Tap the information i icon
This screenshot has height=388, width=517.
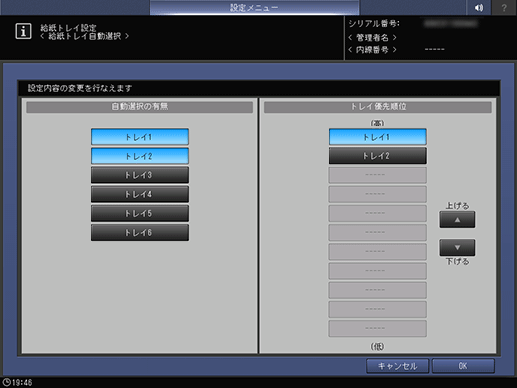pyautogui.click(x=23, y=31)
